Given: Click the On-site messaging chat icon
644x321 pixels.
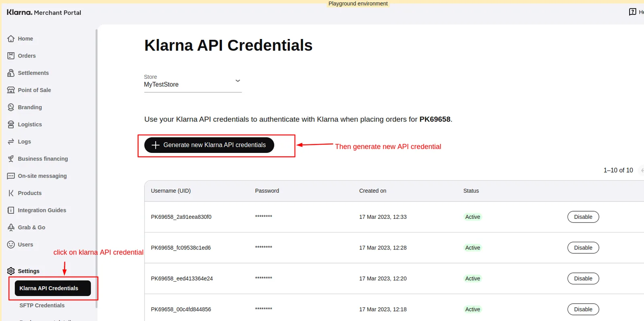Looking at the screenshot, I should pos(11,176).
